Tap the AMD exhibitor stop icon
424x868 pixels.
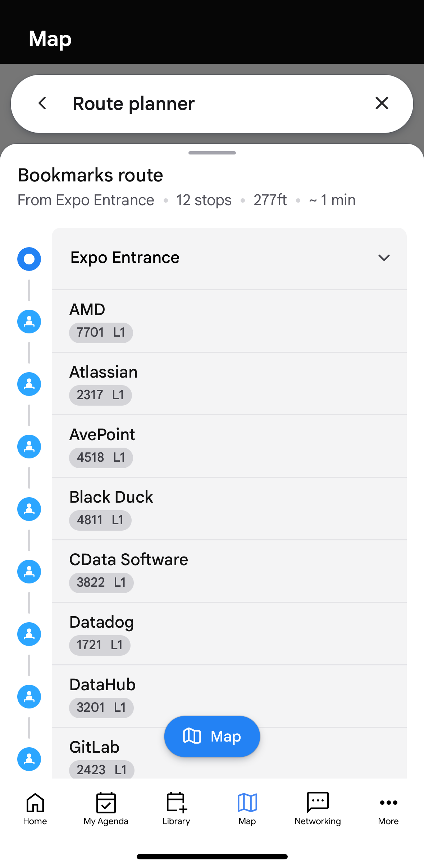(x=29, y=322)
